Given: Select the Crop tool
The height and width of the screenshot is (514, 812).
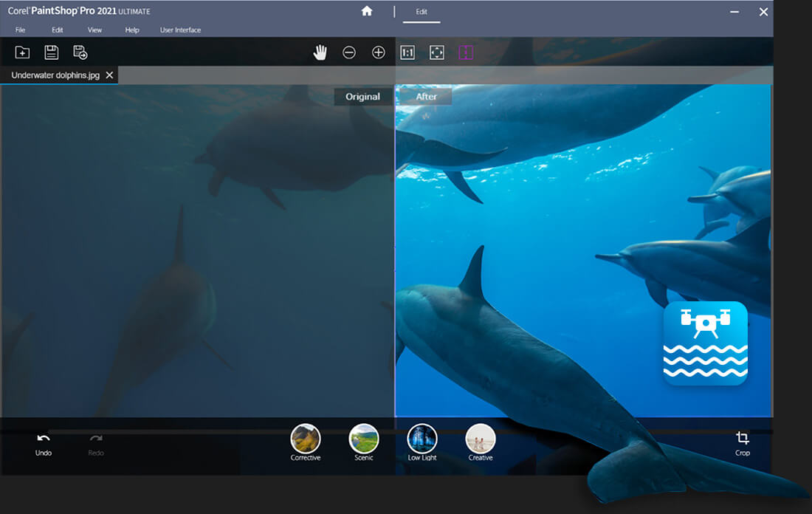Looking at the screenshot, I should [x=743, y=442].
